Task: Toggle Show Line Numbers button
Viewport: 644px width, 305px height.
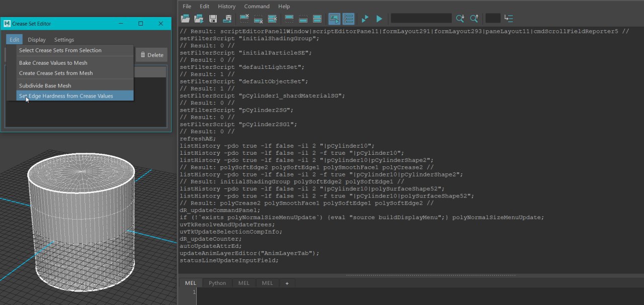Action: pos(348,19)
